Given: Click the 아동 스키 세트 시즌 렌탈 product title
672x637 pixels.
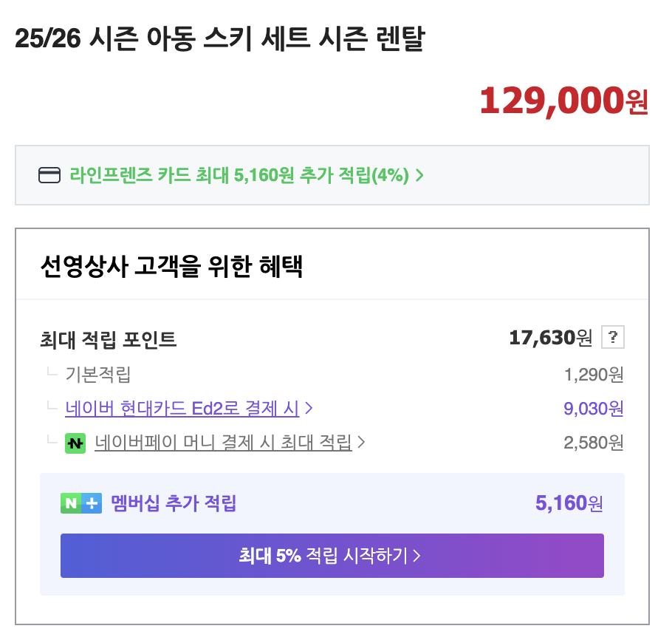Looking at the screenshot, I should pos(220,40).
